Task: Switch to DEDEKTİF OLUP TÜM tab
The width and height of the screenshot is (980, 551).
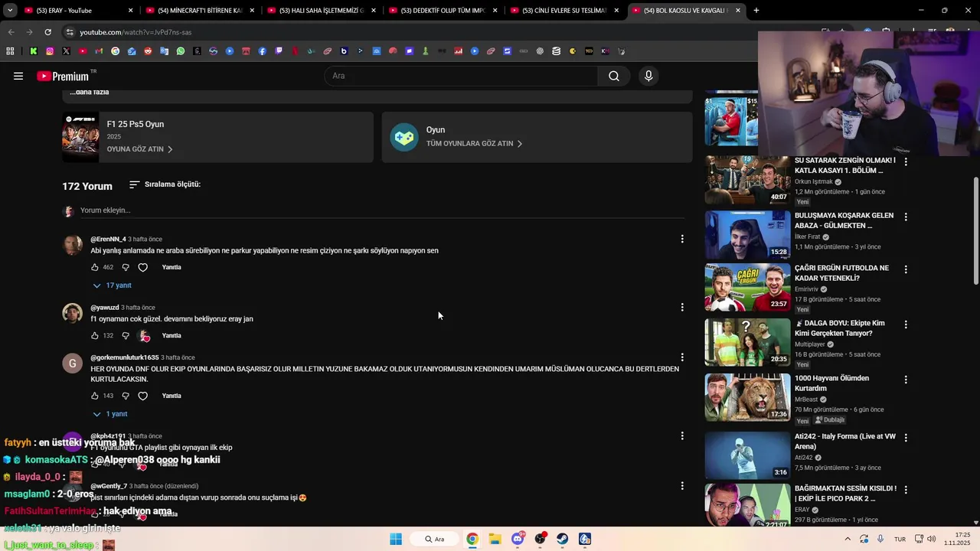Action: click(x=443, y=11)
